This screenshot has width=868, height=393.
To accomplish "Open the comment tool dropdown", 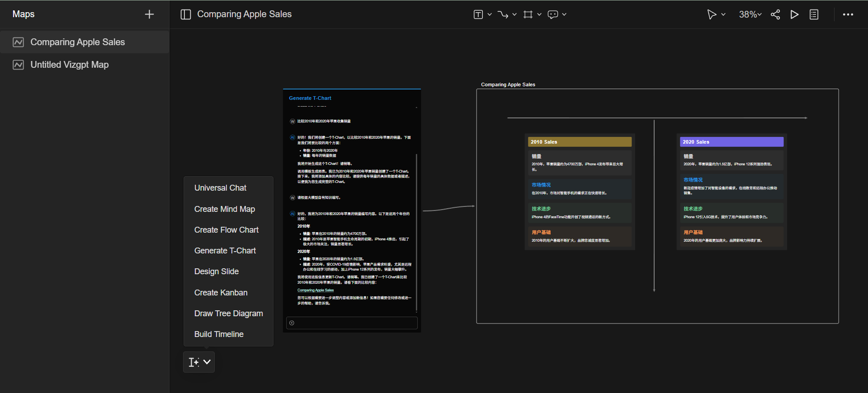I will click(564, 14).
